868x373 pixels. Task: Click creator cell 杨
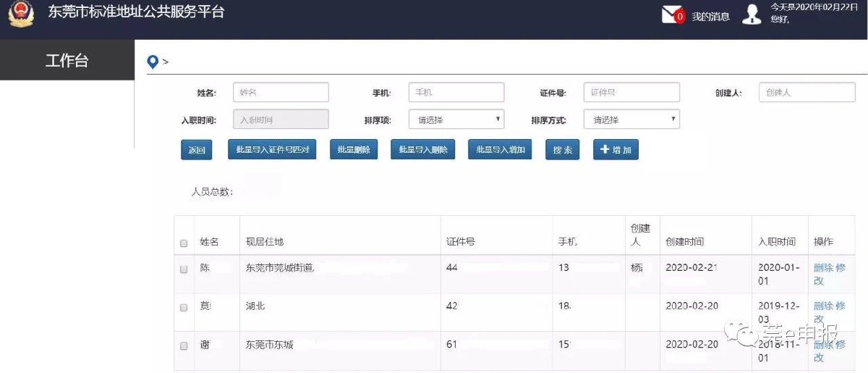[637, 268]
